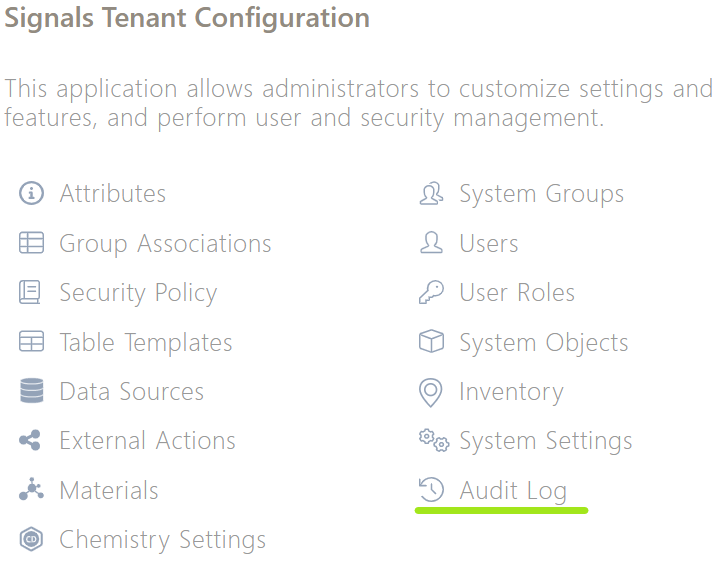Viewport: 718px width, 563px height.
Task: Select the Security Policy text link
Action: pyautogui.click(x=138, y=293)
